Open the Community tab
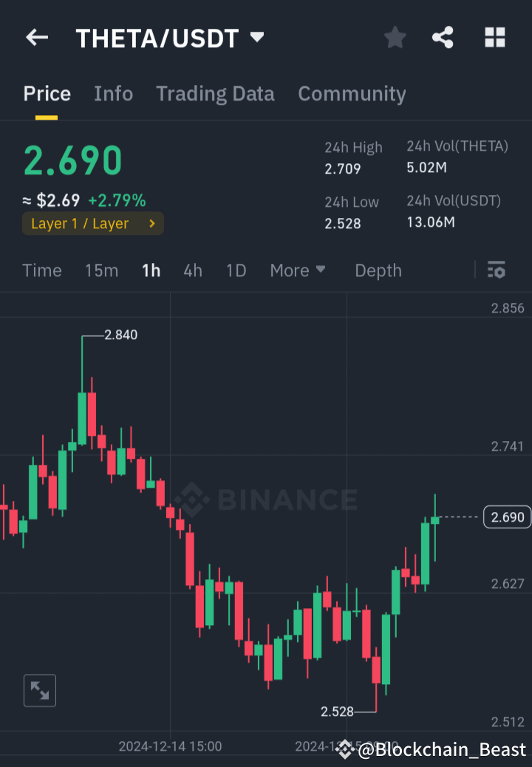The image size is (532, 767). click(352, 94)
